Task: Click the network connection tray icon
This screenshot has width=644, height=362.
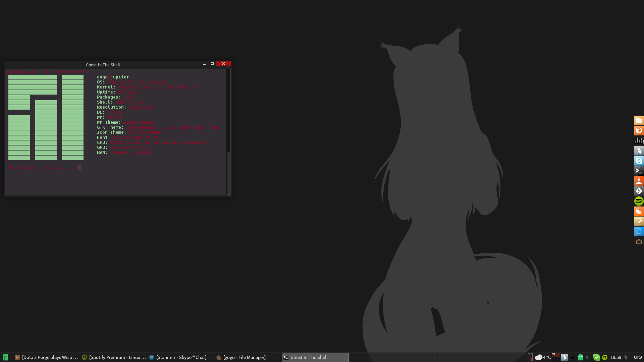Action: pos(573,357)
